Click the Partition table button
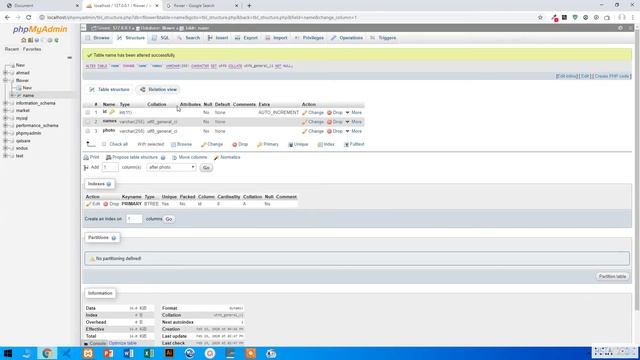The width and height of the screenshot is (640, 360). 612,276
